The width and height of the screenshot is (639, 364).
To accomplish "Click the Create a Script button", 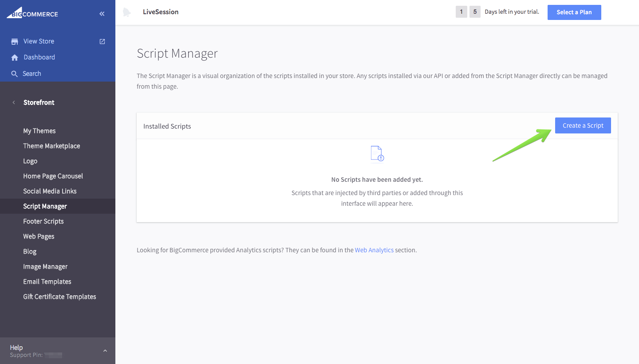I will point(583,125).
